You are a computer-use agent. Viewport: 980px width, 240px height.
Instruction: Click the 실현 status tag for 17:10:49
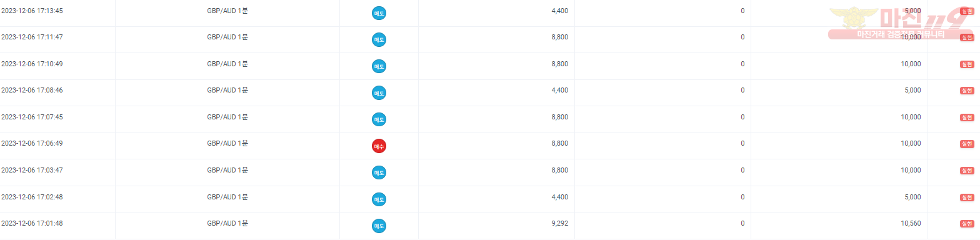pos(966,64)
